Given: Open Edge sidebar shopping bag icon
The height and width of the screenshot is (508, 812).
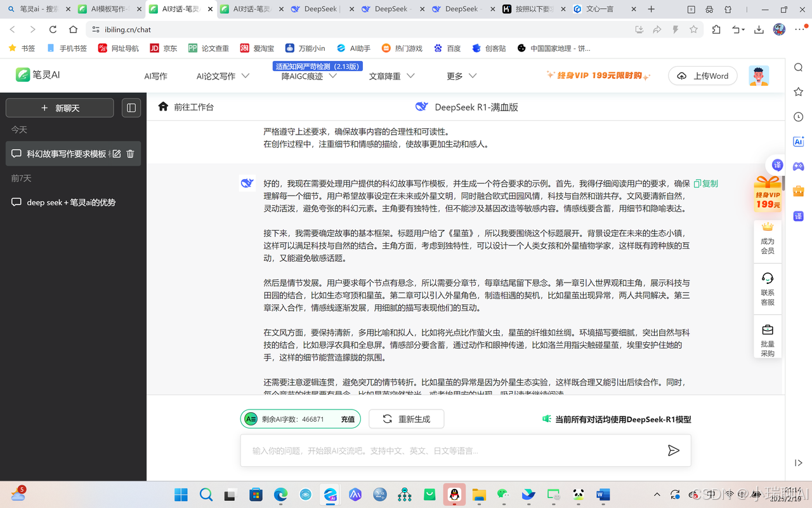Looking at the screenshot, I should (x=799, y=191).
